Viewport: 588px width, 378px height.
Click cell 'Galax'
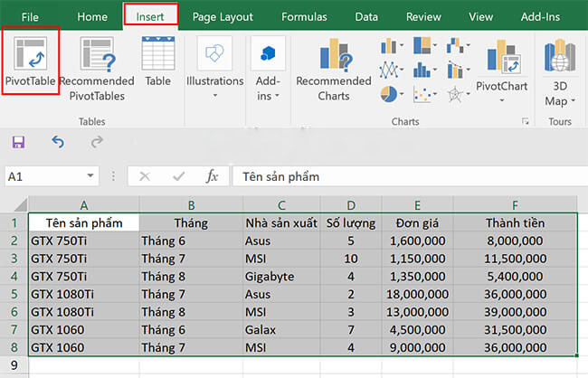pyautogui.click(x=281, y=330)
